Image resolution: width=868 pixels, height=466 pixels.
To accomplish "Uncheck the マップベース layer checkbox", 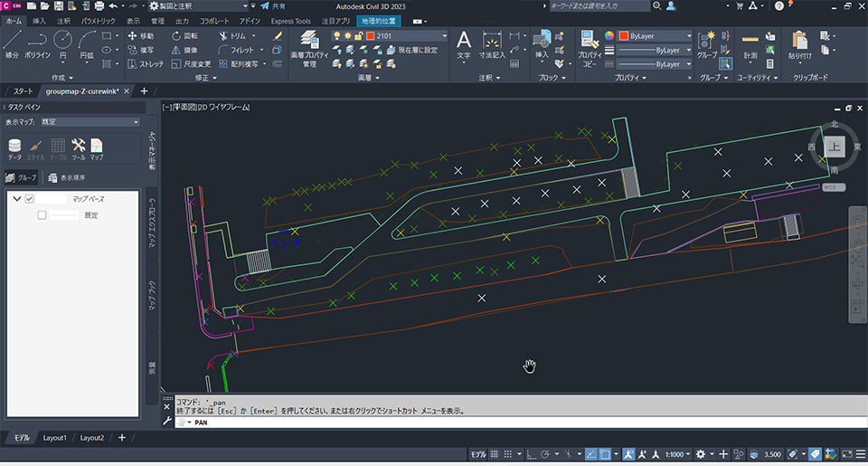I will 30,198.
